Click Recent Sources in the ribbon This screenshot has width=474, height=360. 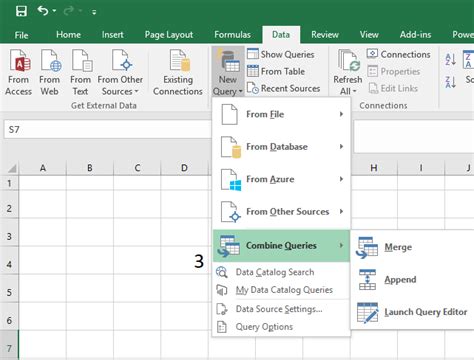[x=284, y=88]
